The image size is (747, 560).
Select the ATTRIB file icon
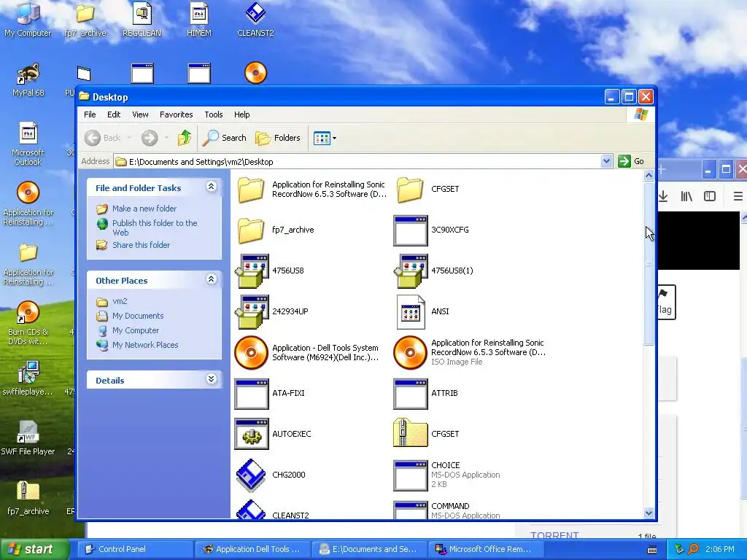pos(410,393)
